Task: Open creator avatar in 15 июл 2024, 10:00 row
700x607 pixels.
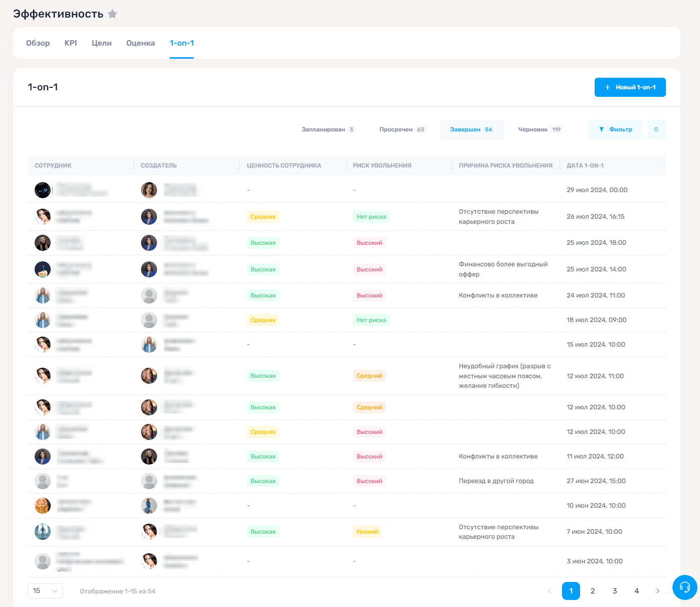Action: click(x=149, y=345)
